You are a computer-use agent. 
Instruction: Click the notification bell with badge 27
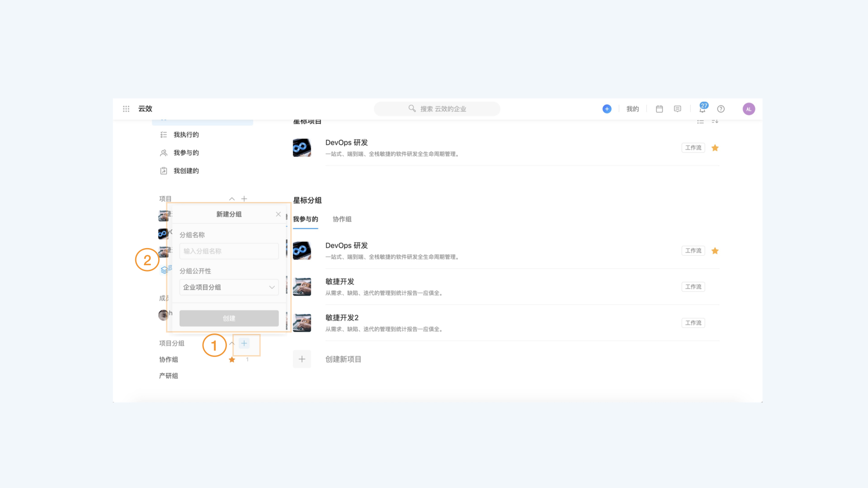point(702,108)
